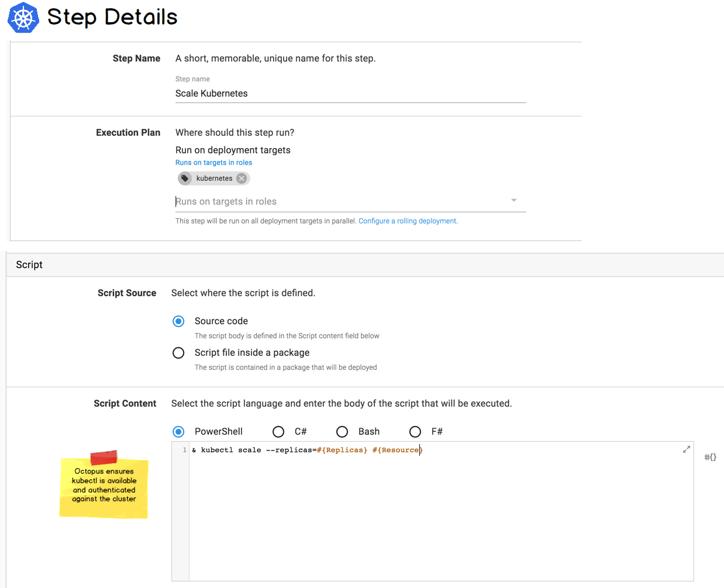This screenshot has width=724, height=588.
Task: Click the kubernetes role chip
Action: pos(214,178)
